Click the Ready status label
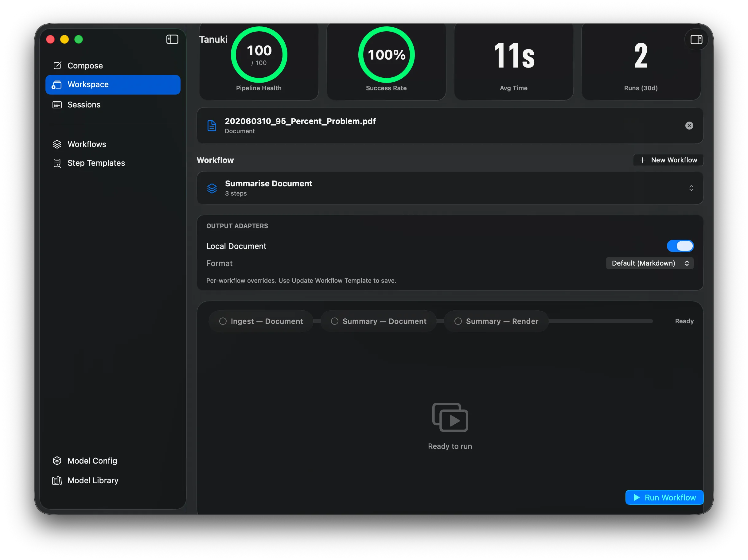 pos(684,321)
